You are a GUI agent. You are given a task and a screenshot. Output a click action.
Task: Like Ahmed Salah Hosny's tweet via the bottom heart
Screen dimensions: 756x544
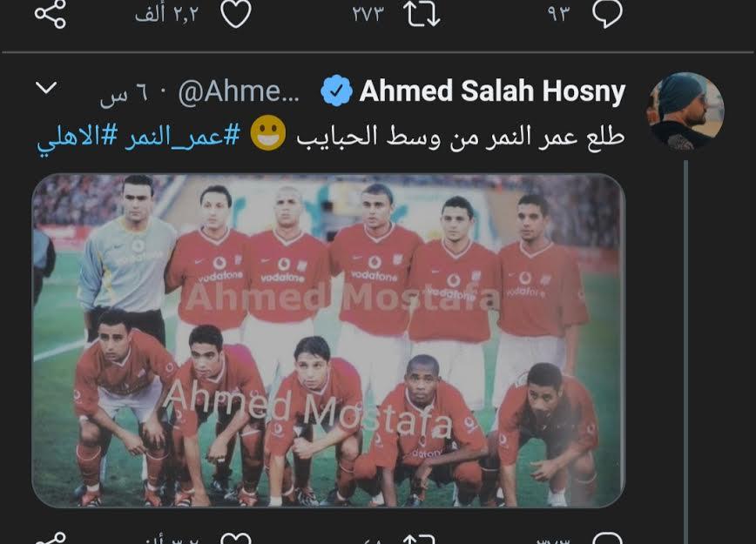point(236,538)
